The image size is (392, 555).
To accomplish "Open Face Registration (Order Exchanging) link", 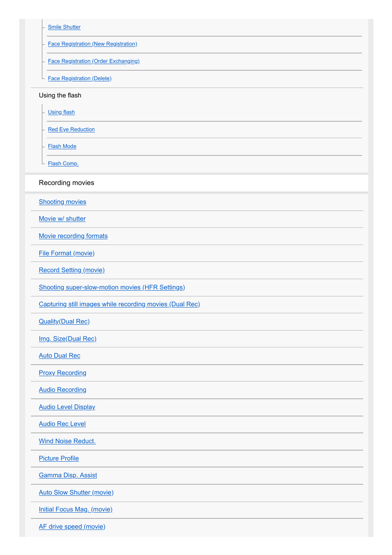I will [94, 61].
